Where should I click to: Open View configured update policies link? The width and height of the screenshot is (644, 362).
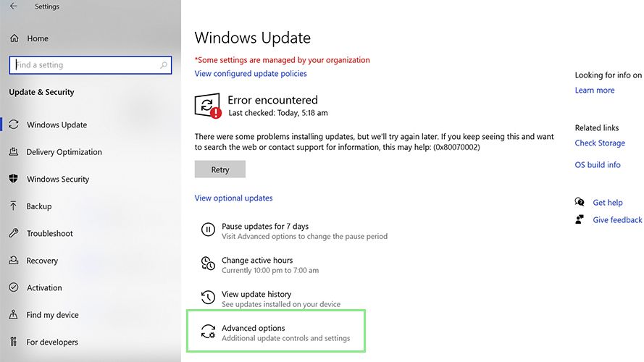[x=251, y=73]
